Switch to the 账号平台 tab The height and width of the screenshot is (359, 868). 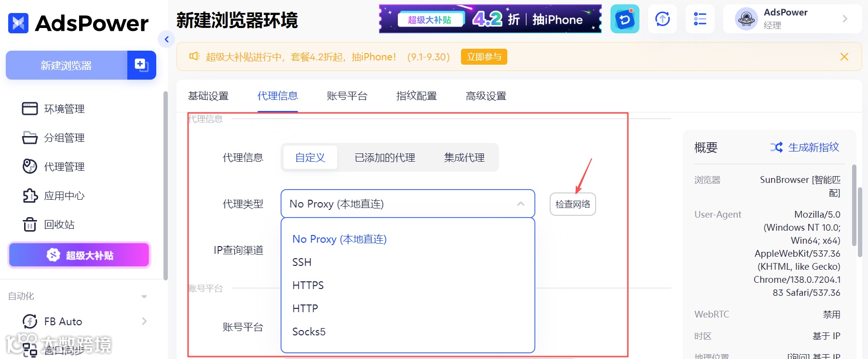tap(347, 96)
